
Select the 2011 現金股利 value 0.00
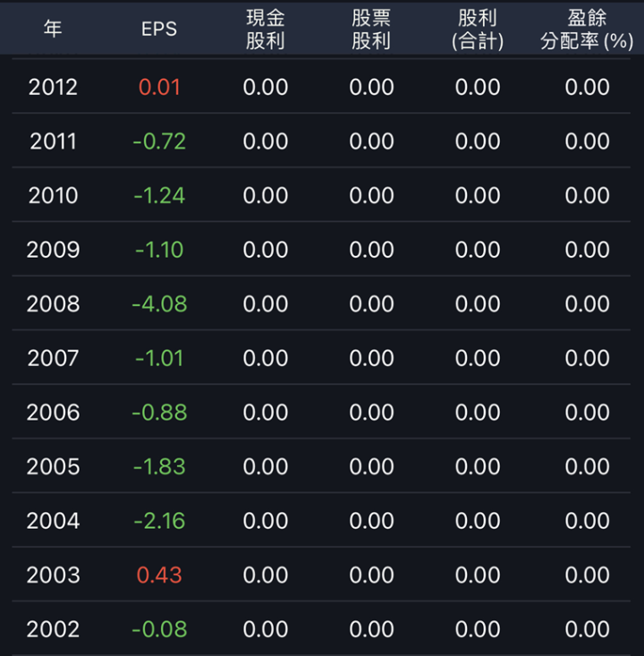[x=265, y=141]
